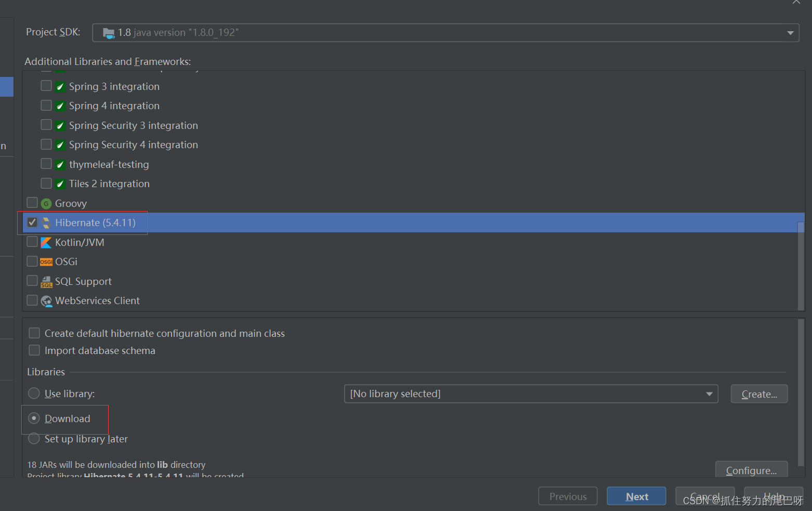
Task: Check Spring Security 3 integration
Action: [46, 125]
